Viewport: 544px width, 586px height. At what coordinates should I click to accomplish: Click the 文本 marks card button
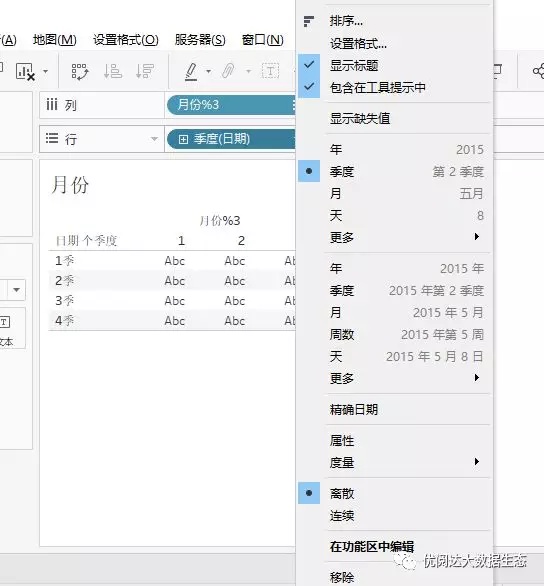[x=6, y=328]
